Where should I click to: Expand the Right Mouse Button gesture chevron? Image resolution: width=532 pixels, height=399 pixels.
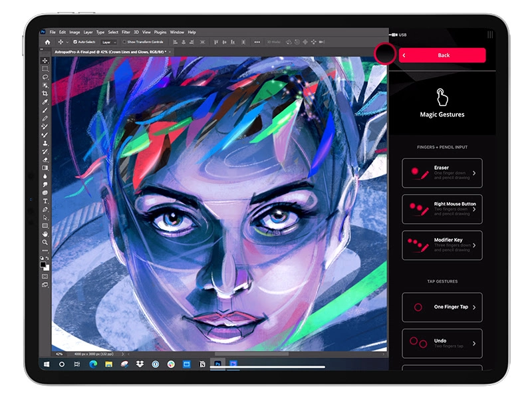tap(474, 209)
